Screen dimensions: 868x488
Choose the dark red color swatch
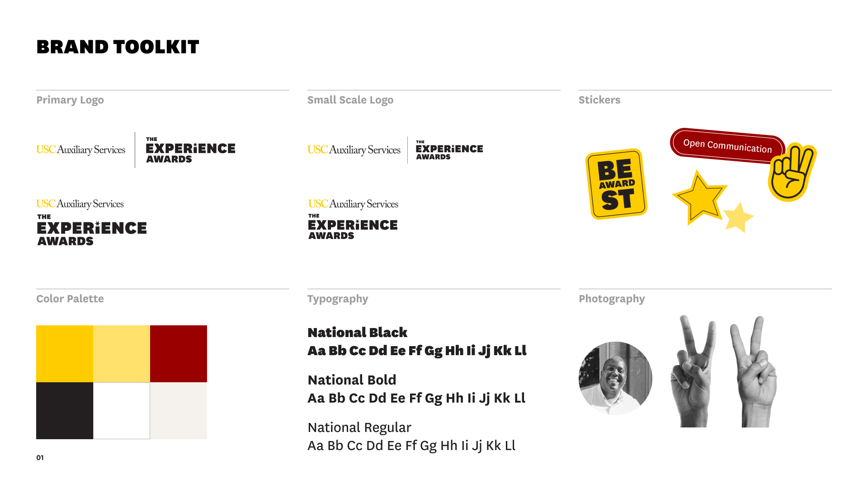tap(179, 354)
